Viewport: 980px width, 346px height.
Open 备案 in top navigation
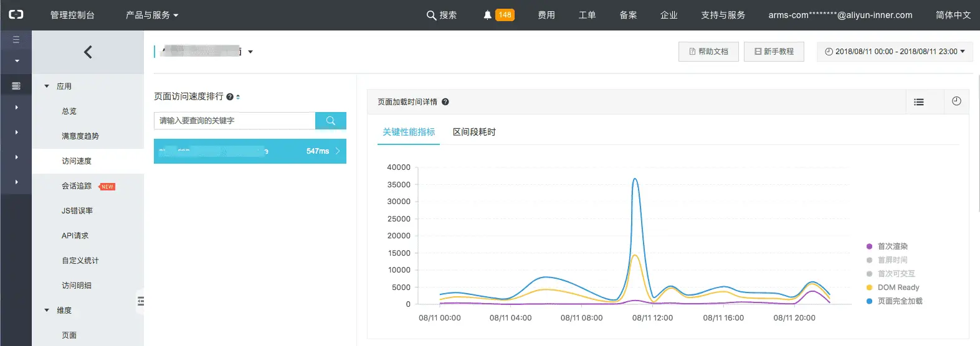628,15
